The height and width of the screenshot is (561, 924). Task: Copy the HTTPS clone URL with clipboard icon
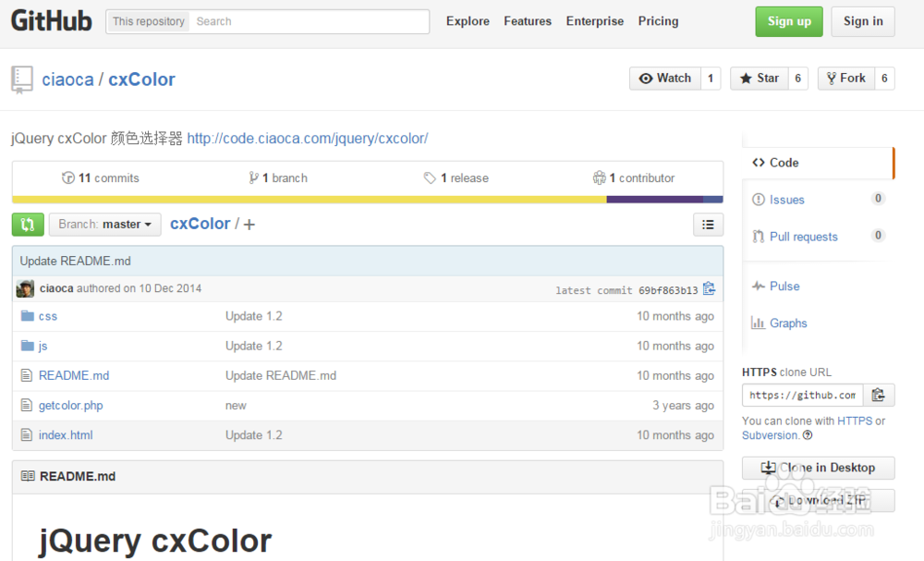click(877, 395)
